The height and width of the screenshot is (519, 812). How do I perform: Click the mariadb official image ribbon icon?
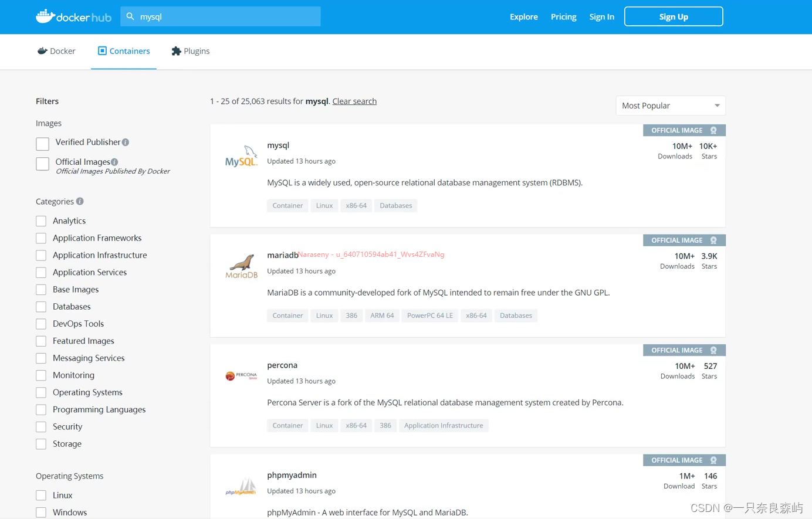point(713,240)
